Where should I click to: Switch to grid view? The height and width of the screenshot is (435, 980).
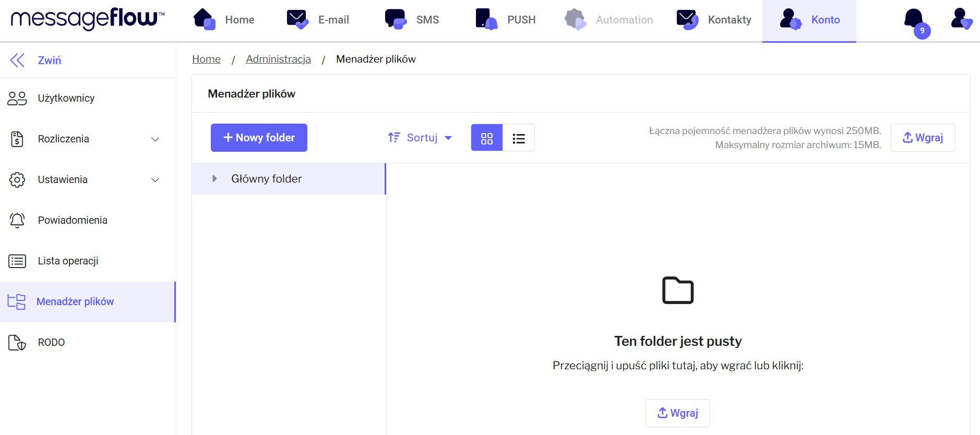486,138
